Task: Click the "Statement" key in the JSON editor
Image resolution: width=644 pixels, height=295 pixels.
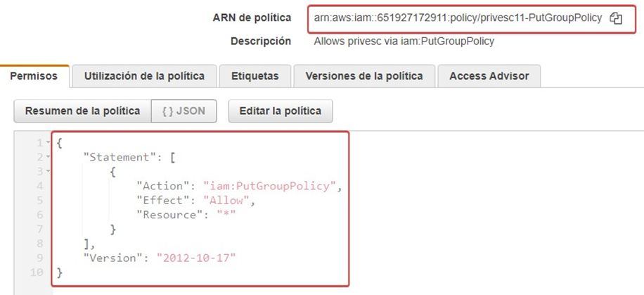Action: coord(115,157)
